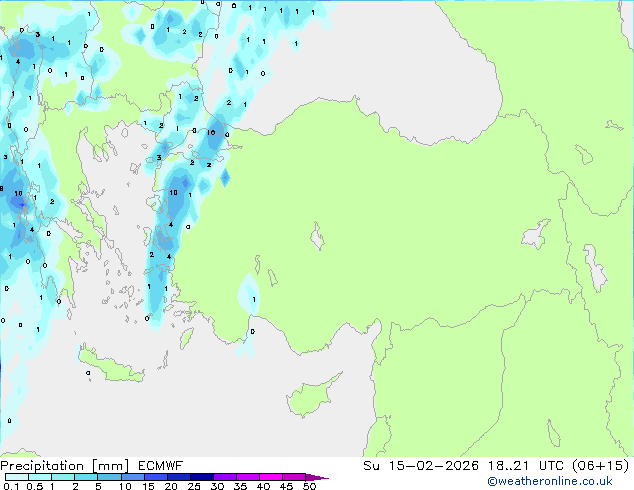Click the over-50 arrow tip of the legend
This screenshot has height=490, width=634.
point(317,477)
